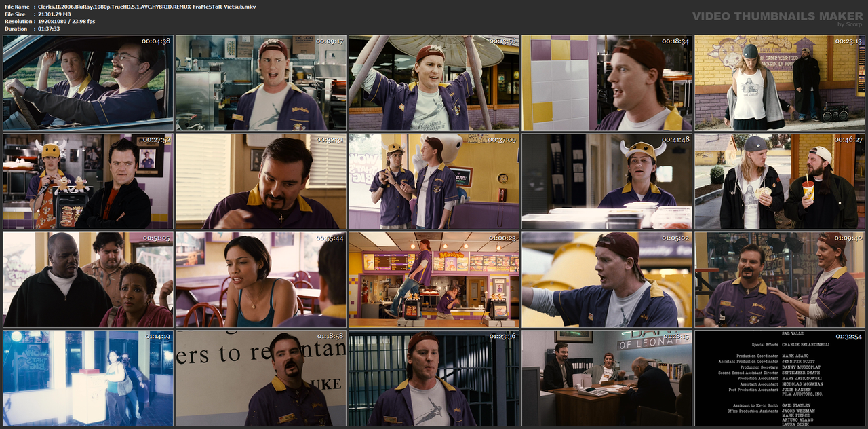Select the 00:41:48 viking helmet frame
Viewport: 868px width, 429px height.
click(x=607, y=181)
